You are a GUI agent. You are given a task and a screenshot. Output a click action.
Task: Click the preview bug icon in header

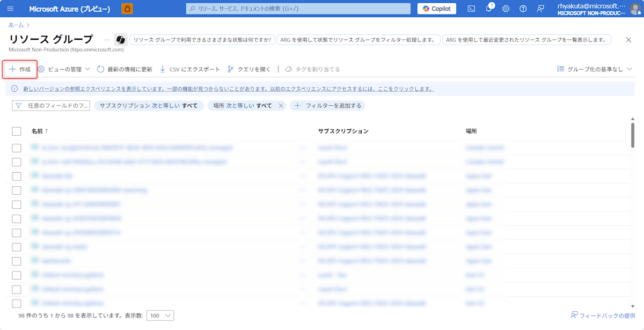point(128,9)
